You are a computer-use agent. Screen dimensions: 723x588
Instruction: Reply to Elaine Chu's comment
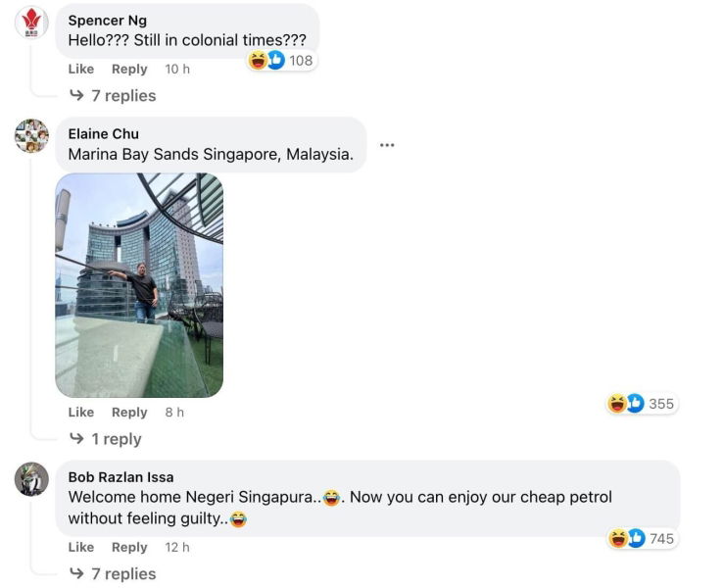click(129, 413)
